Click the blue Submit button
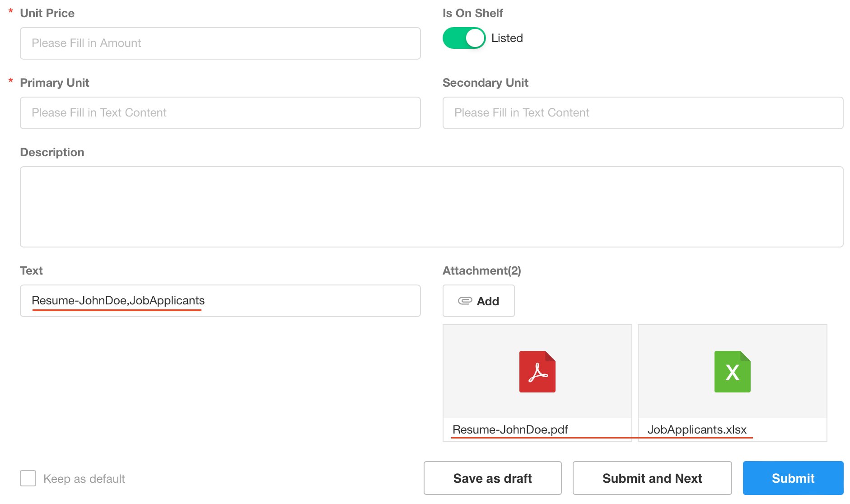The height and width of the screenshot is (504, 850). click(793, 478)
